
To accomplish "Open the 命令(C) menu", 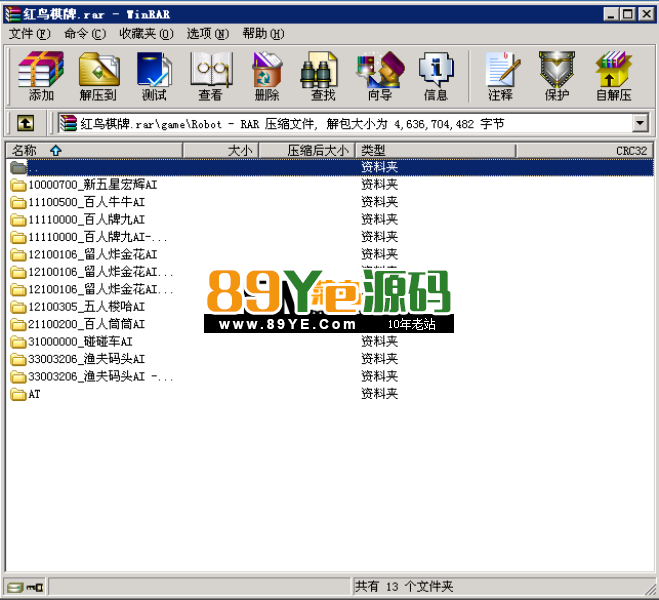I will [85, 34].
